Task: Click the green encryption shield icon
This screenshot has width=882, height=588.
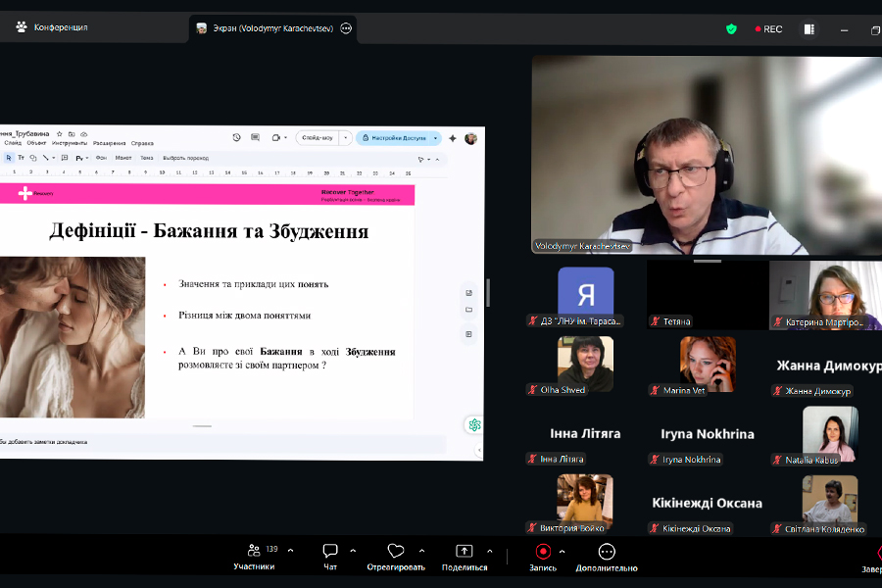Action: 731,28
